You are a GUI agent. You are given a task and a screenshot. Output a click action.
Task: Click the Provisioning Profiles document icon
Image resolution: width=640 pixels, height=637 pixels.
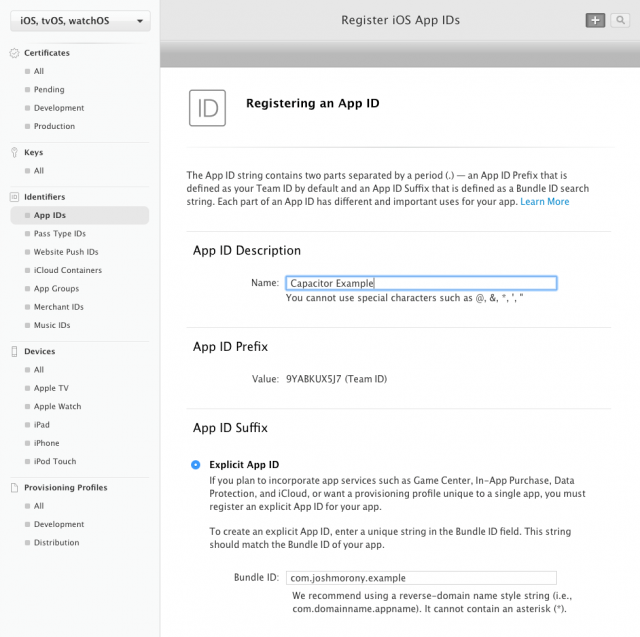pyautogui.click(x=14, y=488)
